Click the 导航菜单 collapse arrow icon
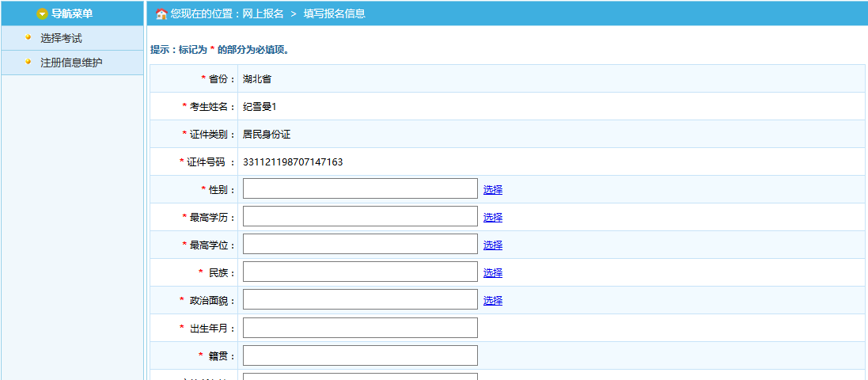The height and width of the screenshot is (380, 868). click(43, 13)
